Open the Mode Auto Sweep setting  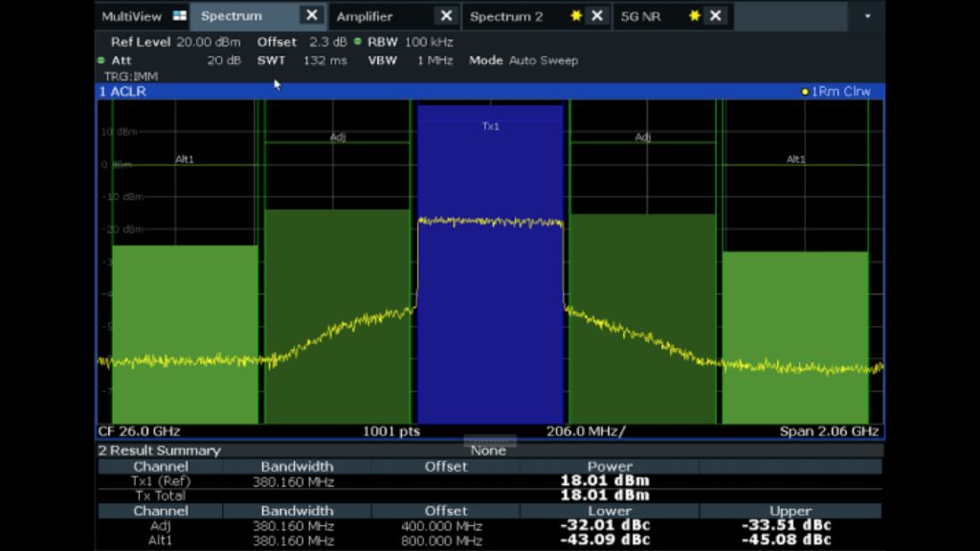[523, 60]
